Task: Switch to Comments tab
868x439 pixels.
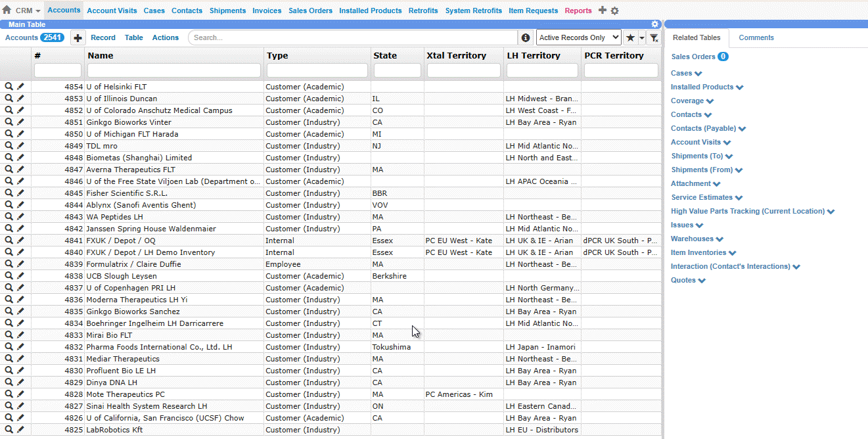Action: pyautogui.click(x=756, y=38)
